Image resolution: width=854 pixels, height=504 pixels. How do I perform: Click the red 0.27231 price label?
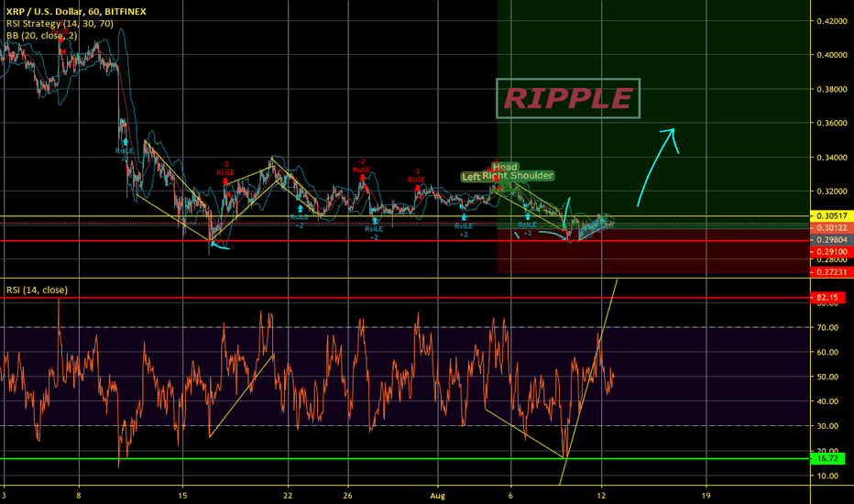[832, 272]
